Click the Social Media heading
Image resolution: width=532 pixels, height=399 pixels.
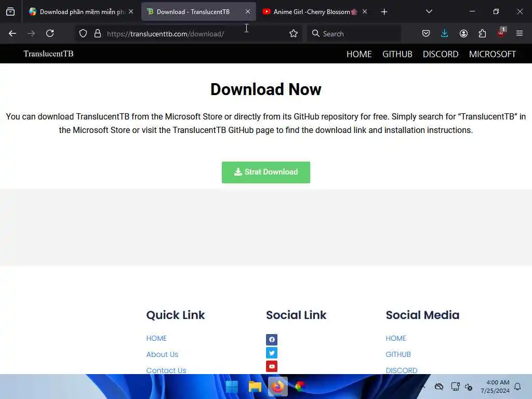coord(422,315)
